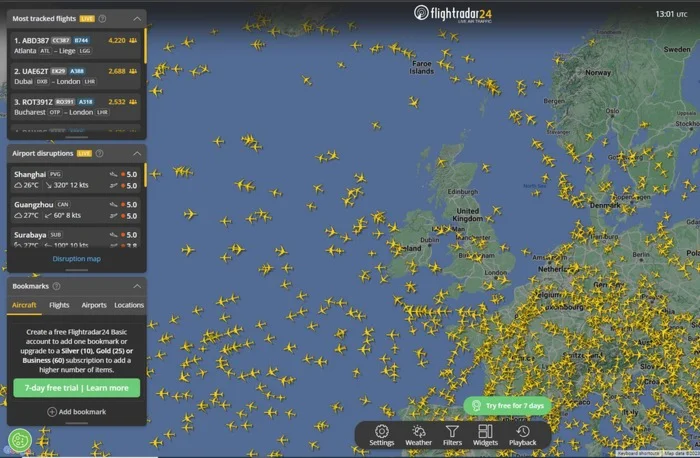Screen dimensions: 700x458
Task: Click the LIVE badge on Most tracked flights
Action: click(87, 19)
